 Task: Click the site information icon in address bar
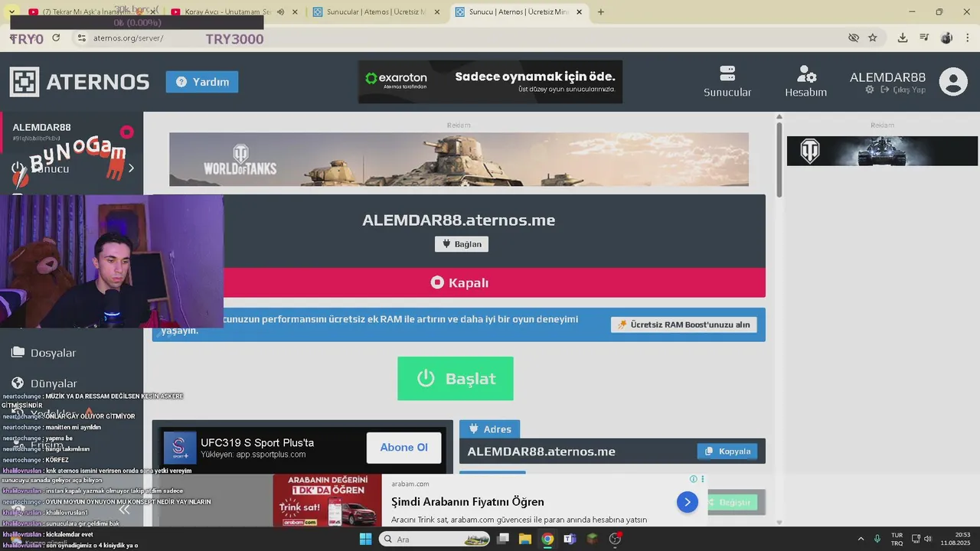pyautogui.click(x=82, y=37)
